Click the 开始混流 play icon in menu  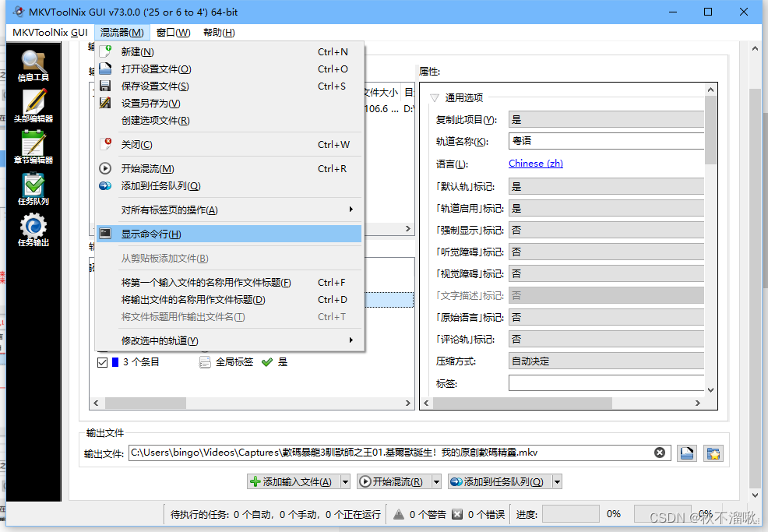[105, 168]
